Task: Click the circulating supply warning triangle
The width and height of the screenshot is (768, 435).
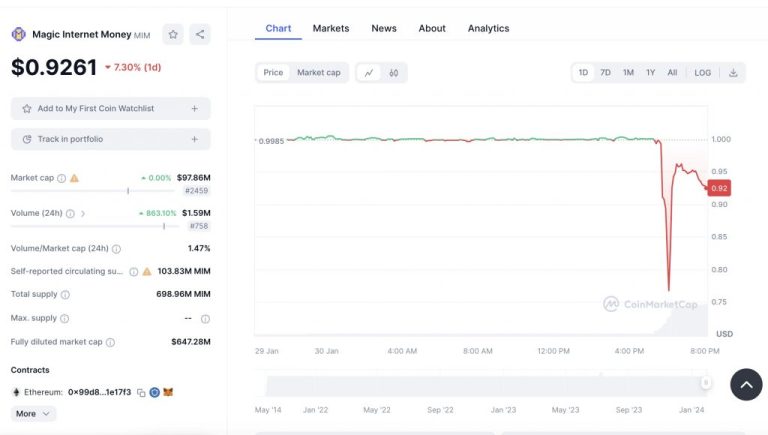Action: 146,271
